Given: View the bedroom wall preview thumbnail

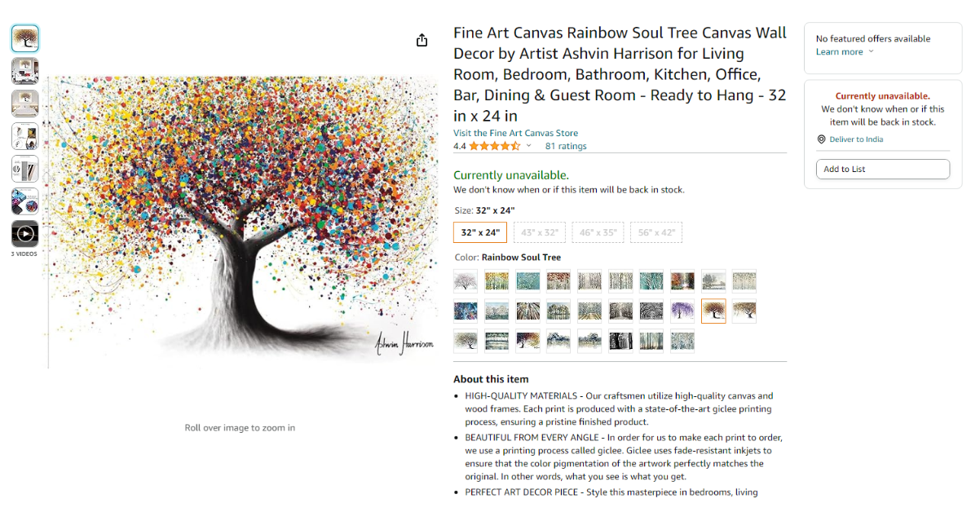Looking at the screenshot, I should [x=24, y=104].
